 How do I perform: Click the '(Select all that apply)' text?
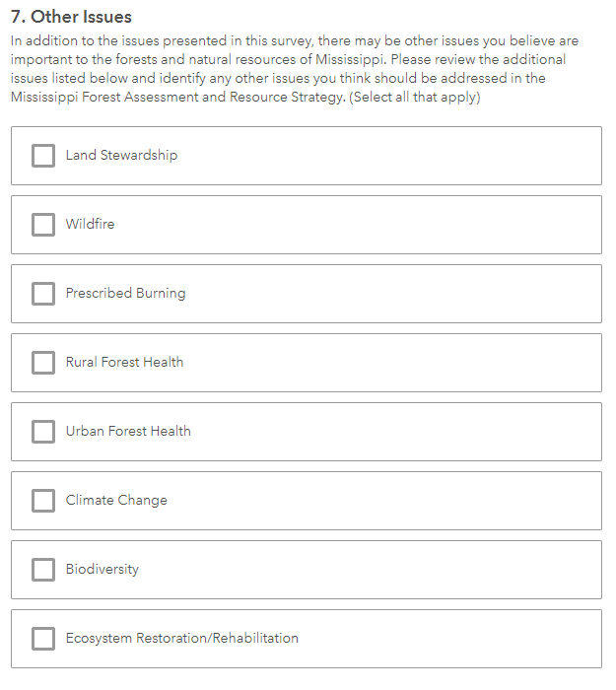[415, 97]
